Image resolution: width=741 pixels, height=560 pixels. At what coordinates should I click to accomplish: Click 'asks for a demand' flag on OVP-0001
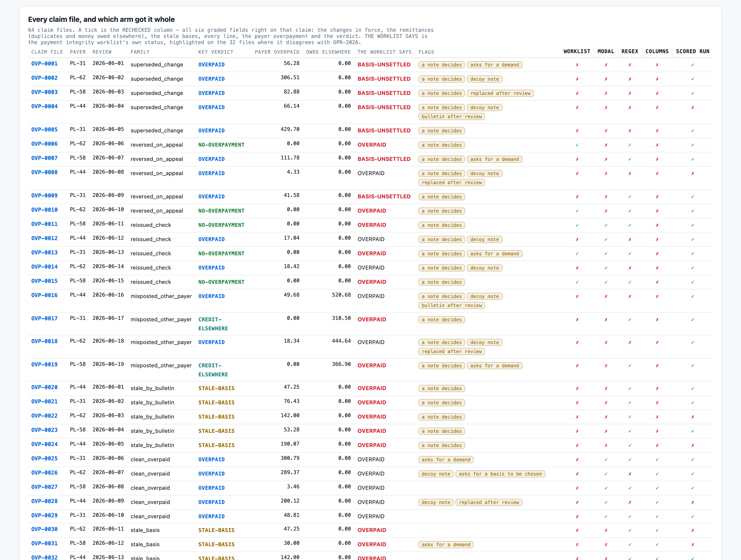tap(494, 65)
